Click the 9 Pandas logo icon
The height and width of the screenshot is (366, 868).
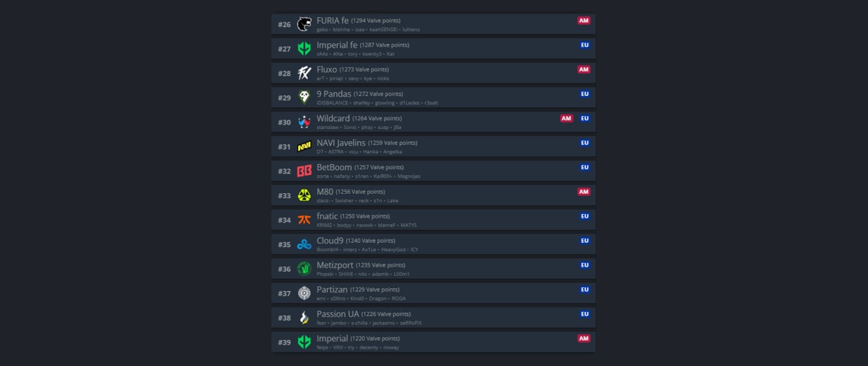pos(304,98)
